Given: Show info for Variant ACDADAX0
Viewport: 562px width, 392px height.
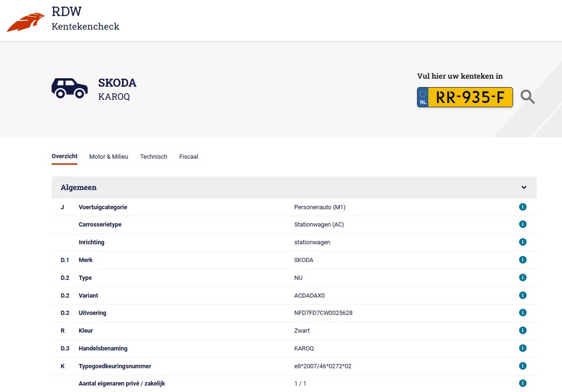Looking at the screenshot, I should [522, 295].
